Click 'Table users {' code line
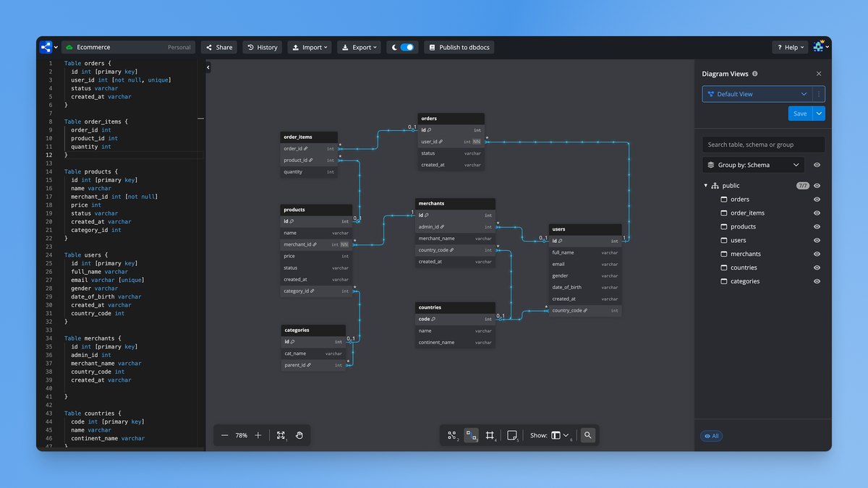 pyautogui.click(x=87, y=255)
